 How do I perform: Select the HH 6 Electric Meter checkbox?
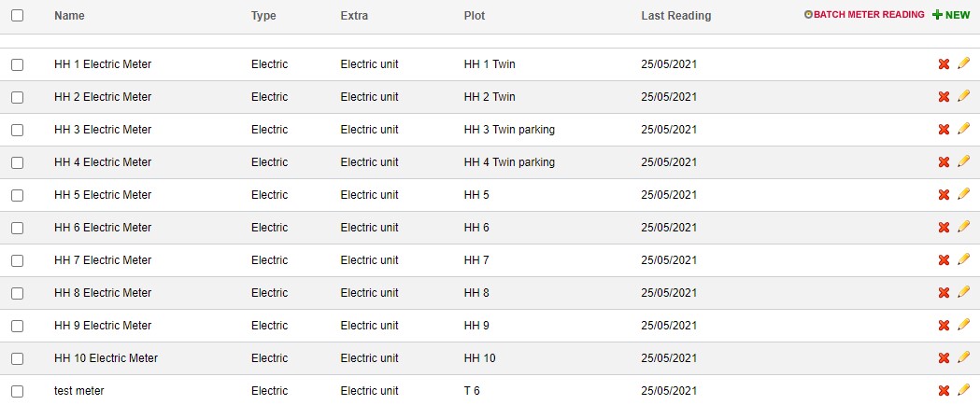pos(17,228)
